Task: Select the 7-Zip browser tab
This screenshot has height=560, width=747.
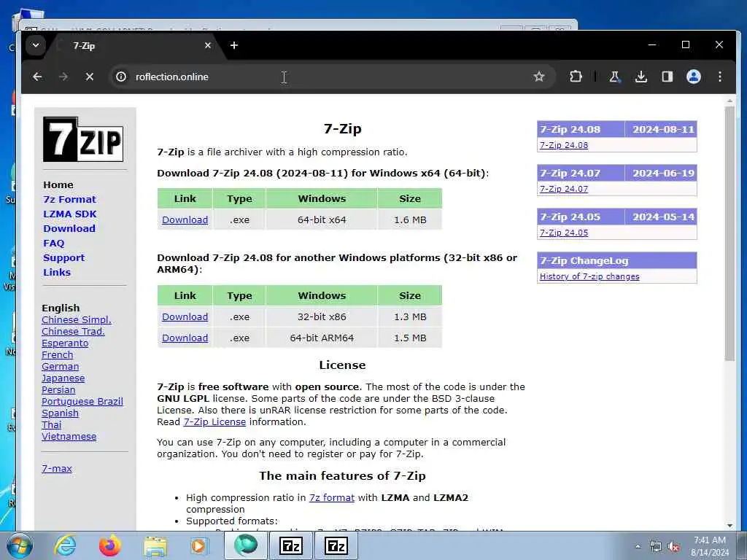Action: (133, 46)
